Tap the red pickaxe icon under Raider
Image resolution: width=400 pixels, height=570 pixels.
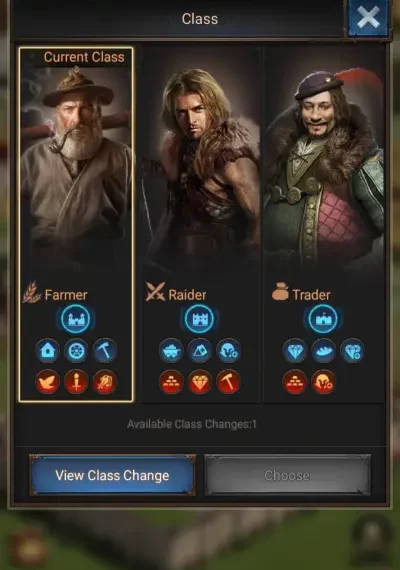(x=228, y=382)
